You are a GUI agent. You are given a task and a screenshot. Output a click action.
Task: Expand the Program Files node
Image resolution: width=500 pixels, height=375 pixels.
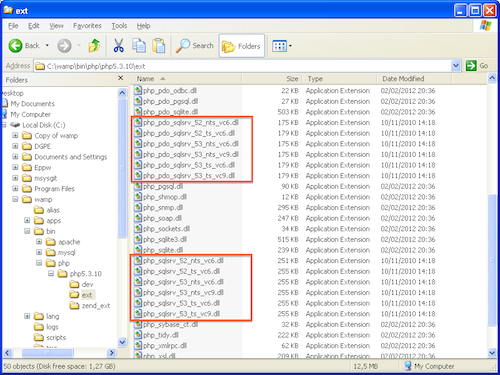[x=15, y=189]
